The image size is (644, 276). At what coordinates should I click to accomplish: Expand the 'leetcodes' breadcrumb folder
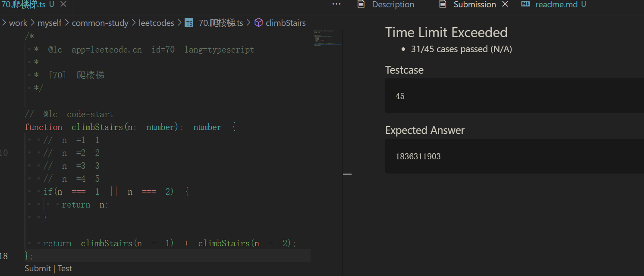[156, 23]
